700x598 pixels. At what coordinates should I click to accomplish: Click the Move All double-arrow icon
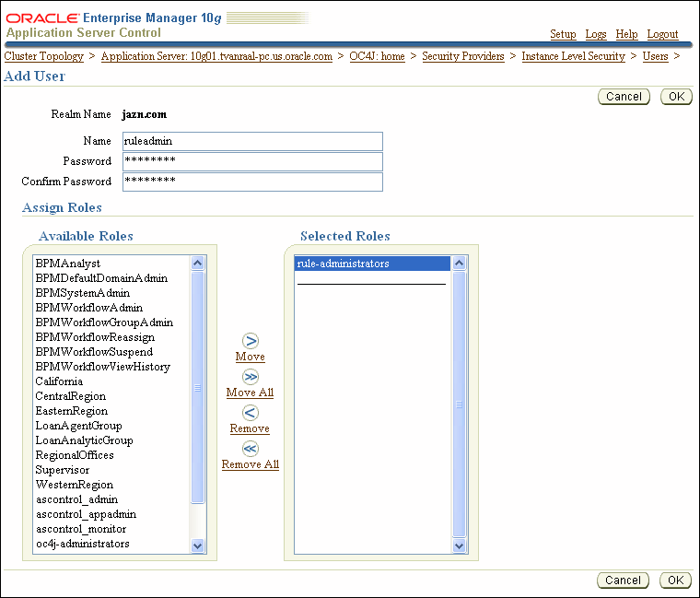point(250,377)
